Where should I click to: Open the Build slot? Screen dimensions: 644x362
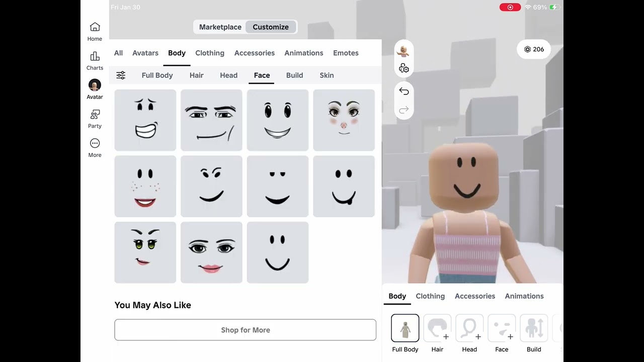point(534,328)
